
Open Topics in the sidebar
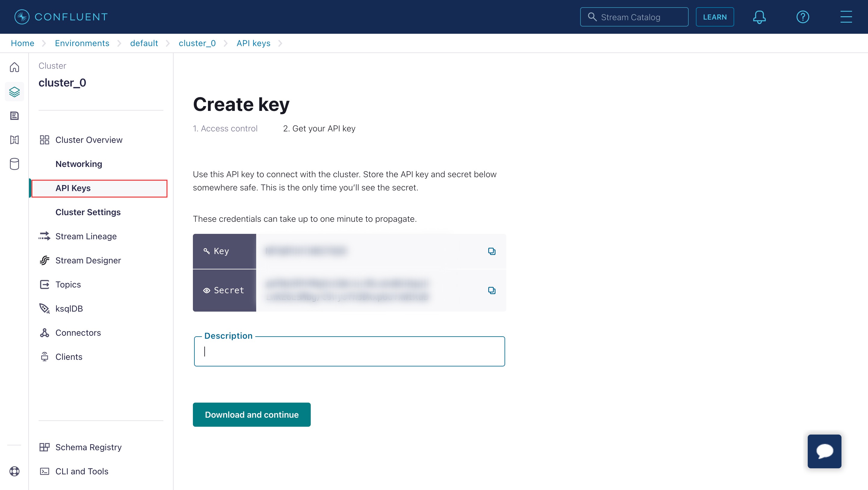coord(68,284)
